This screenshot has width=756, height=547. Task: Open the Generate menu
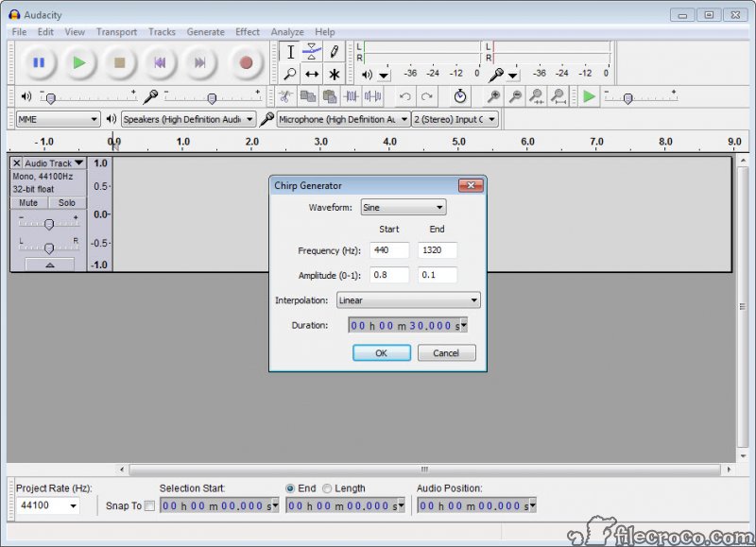[x=206, y=32]
